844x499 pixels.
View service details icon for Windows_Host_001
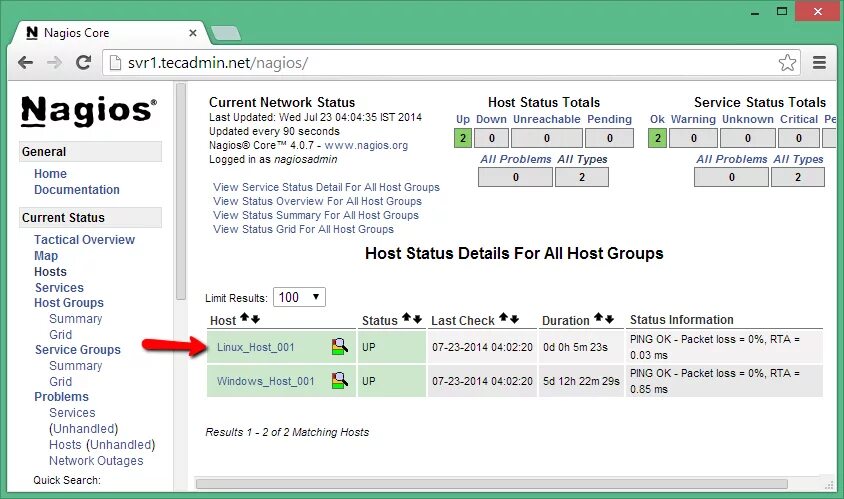pyautogui.click(x=339, y=381)
